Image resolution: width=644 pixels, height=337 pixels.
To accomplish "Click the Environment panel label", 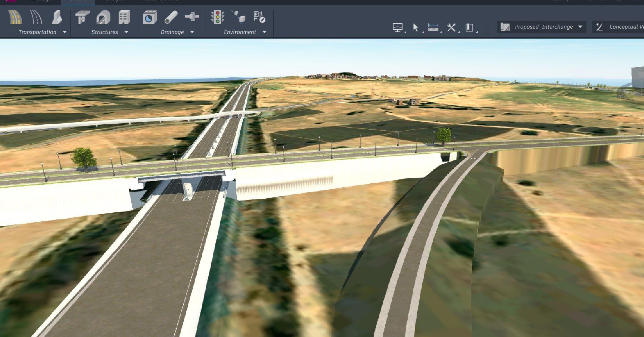I will tap(240, 32).
